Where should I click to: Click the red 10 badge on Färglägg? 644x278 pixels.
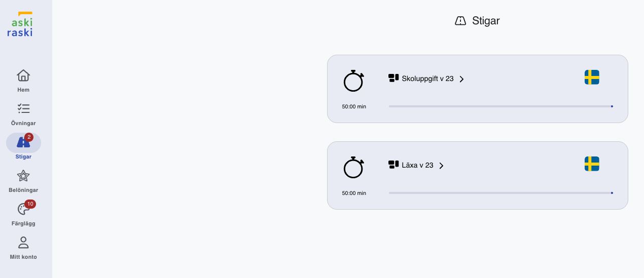tap(30, 204)
